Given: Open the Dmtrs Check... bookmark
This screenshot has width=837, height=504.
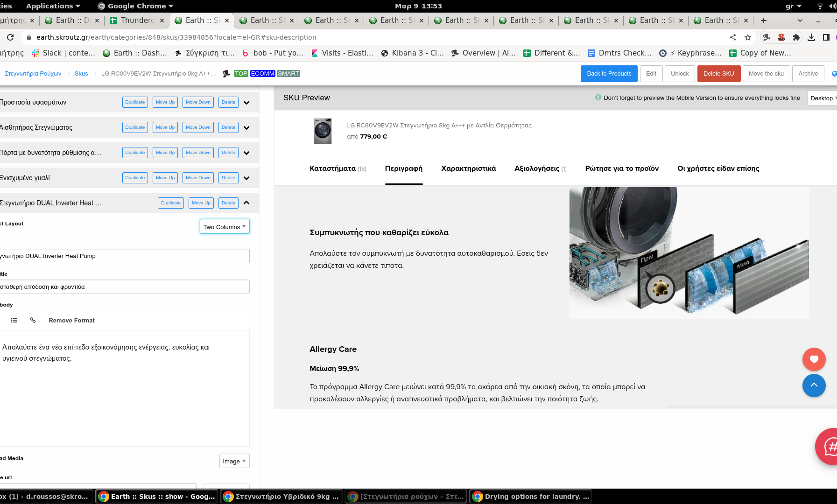Looking at the screenshot, I should pyautogui.click(x=619, y=53).
